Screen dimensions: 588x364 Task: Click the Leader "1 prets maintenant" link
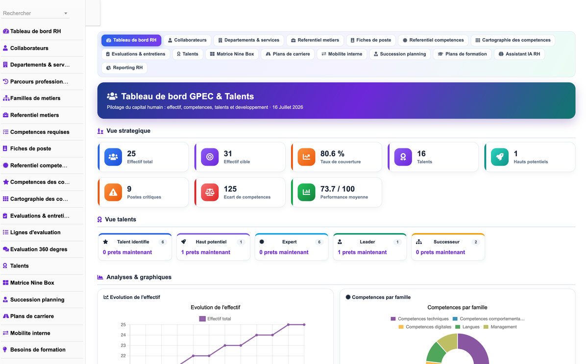[x=362, y=252]
